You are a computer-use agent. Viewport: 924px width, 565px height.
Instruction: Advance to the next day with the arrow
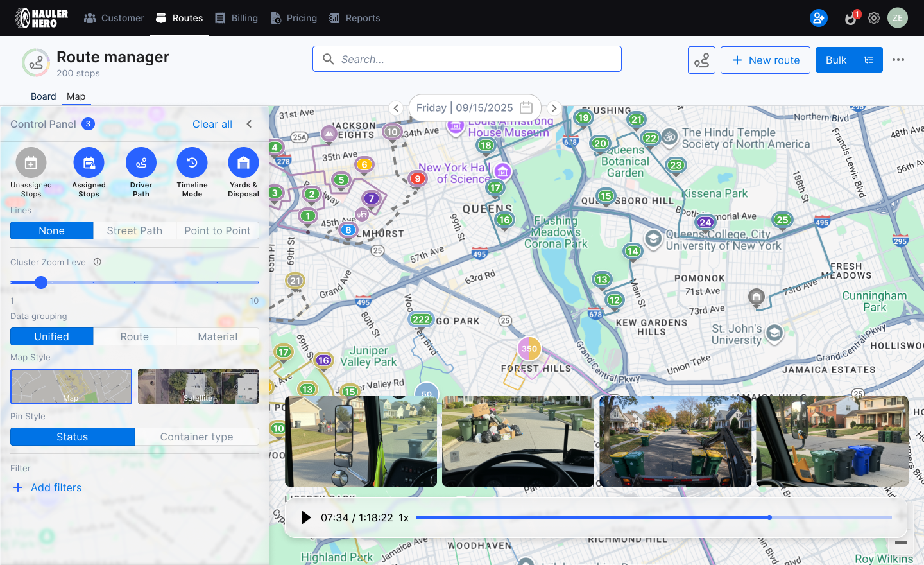point(554,108)
